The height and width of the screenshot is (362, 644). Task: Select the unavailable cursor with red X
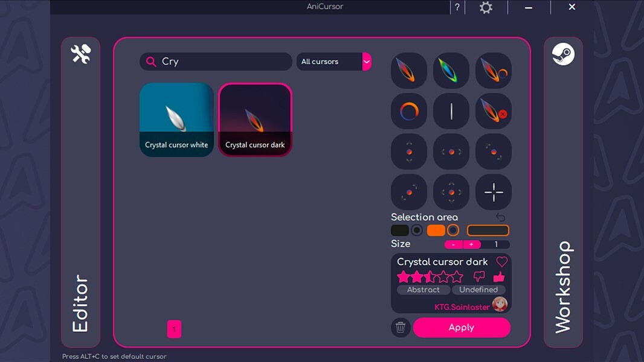point(494,111)
